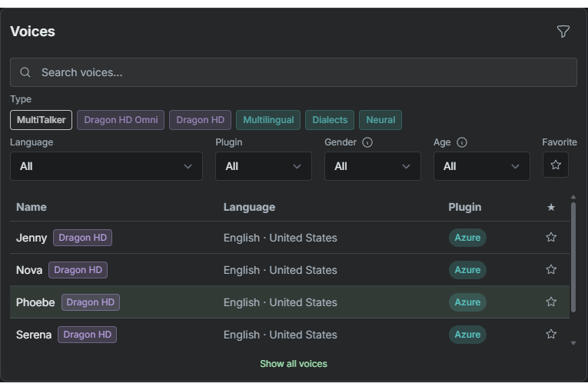Select the Nova voice name
Image resolution: width=588 pixels, height=390 pixels.
[x=29, y=270]
